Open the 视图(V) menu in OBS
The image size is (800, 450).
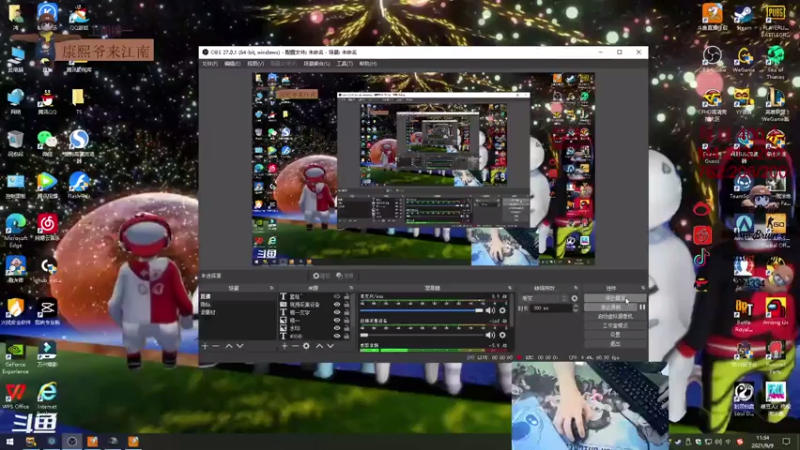256,64
